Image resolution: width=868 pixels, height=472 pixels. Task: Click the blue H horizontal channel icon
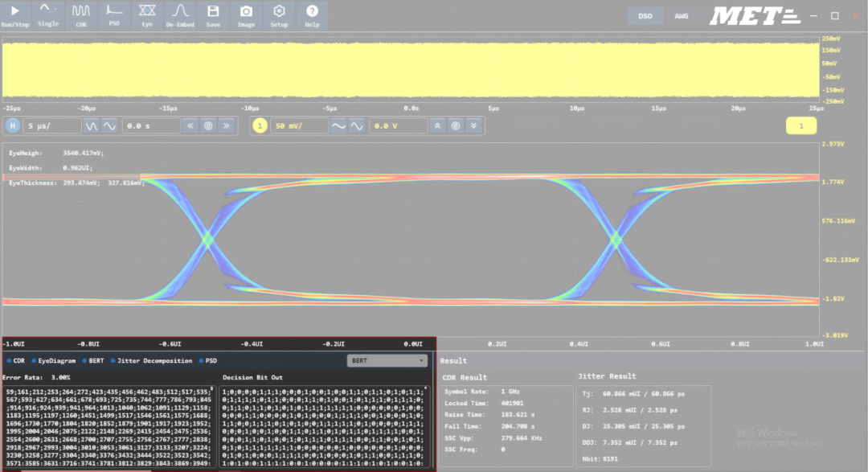pyautogui.click(x=12, y=125)
